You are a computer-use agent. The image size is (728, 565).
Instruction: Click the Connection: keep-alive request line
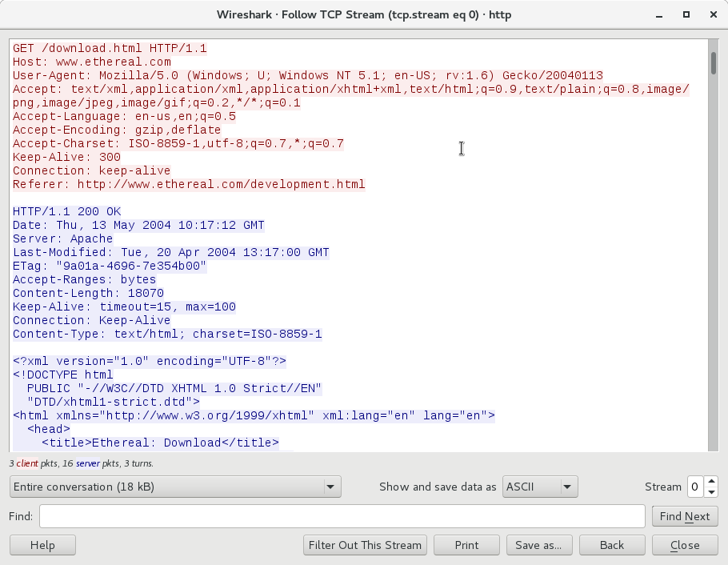tap(91, 170)
